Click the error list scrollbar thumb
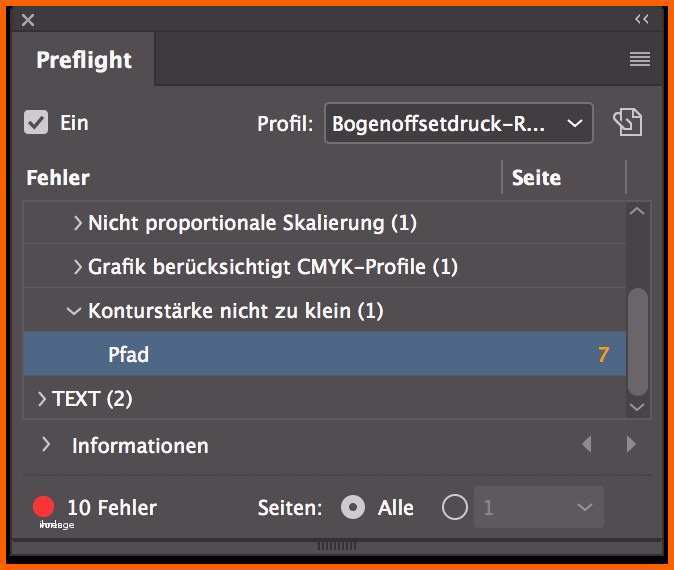 point(637,342)
